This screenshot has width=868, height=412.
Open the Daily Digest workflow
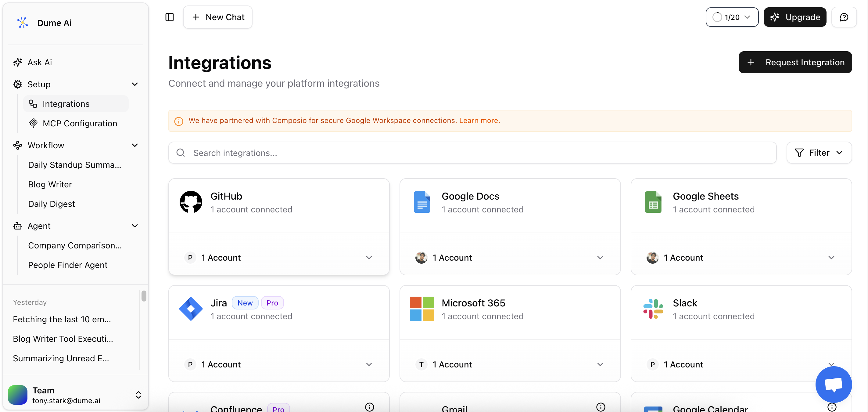(51, 204)
